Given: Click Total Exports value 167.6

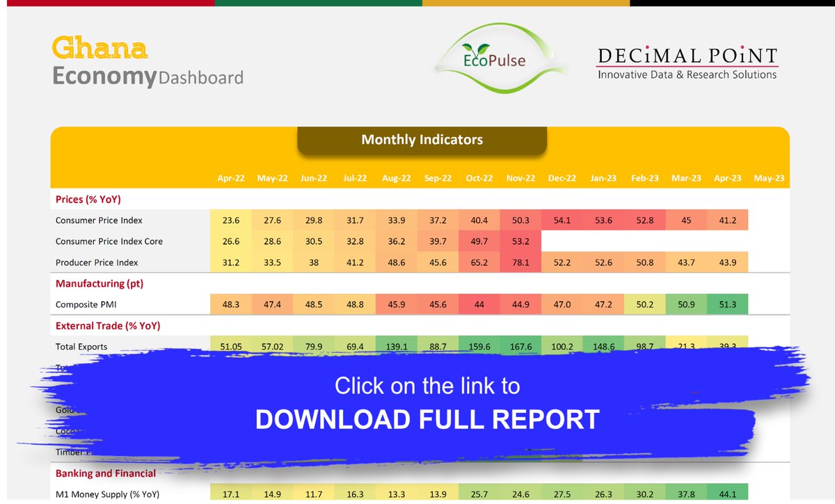Looking at the screenshot, I should (x=520, y=346).
